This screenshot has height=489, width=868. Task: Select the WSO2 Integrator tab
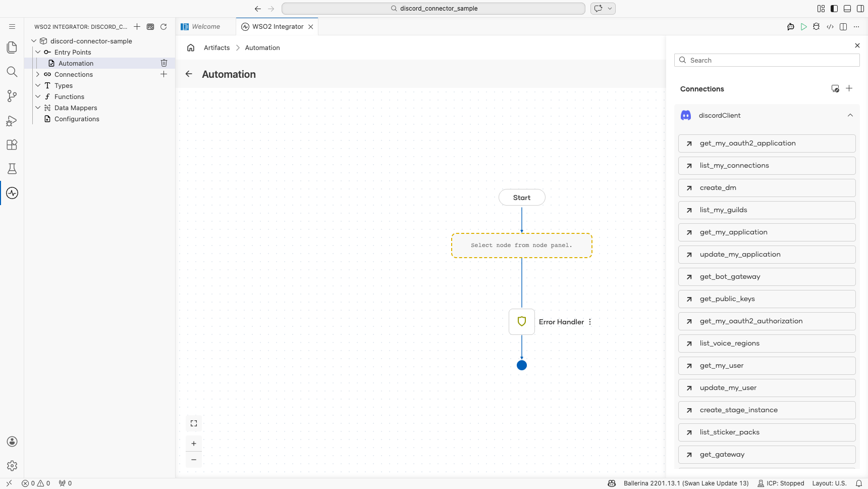278,27
